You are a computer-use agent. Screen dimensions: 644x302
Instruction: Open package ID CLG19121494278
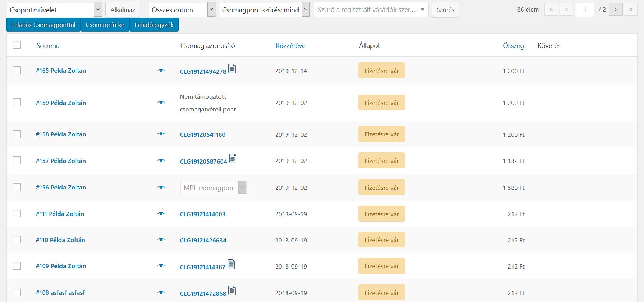pyautogui.click(x=203, y=71)
